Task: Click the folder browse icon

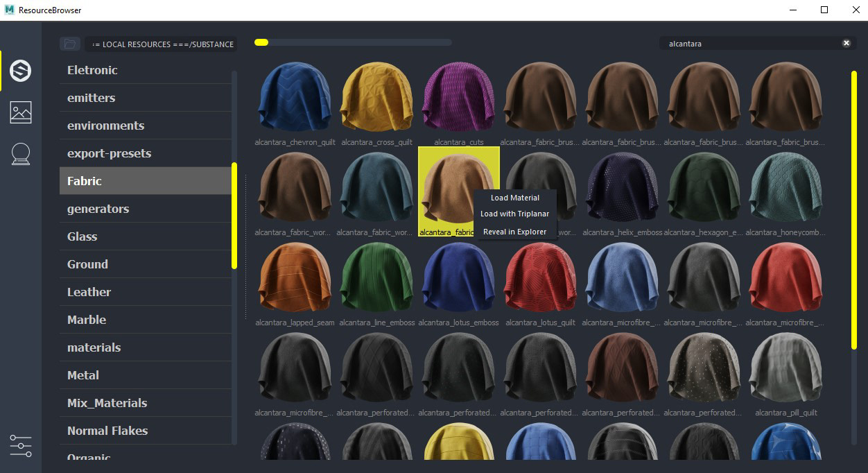Action: [70, 44]
